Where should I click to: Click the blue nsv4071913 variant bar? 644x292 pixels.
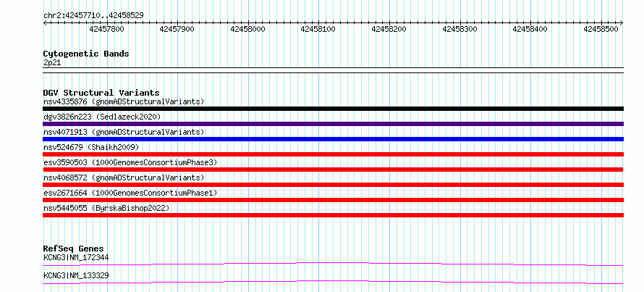pos(333,139)
